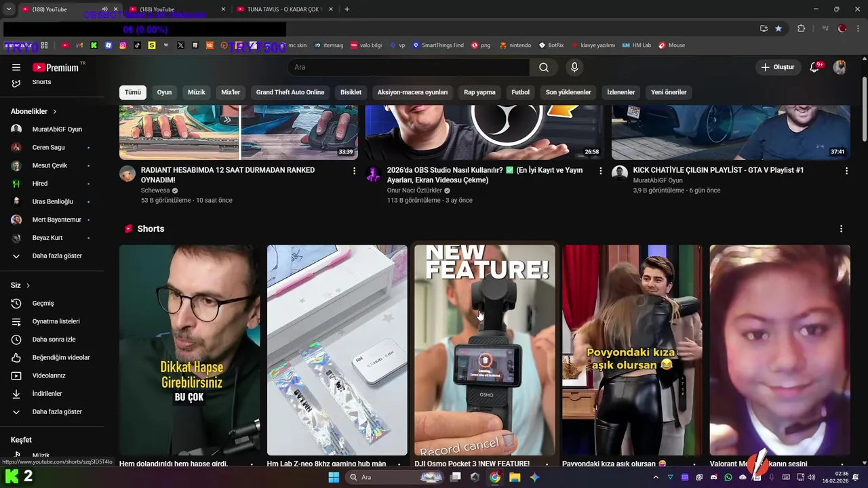Open Windows Start menu
868x488 pixels.
334,477
